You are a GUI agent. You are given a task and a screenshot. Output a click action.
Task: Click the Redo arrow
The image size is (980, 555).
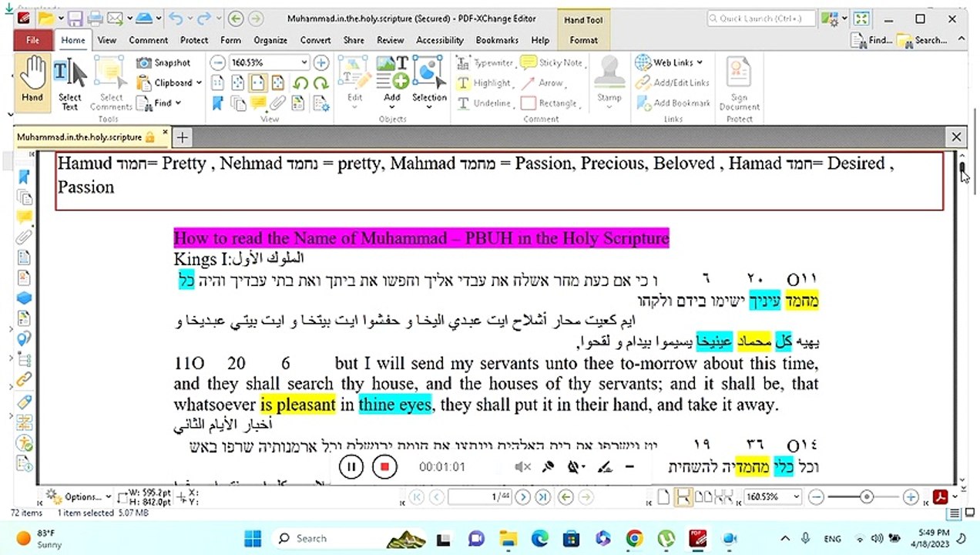point(204,18)
